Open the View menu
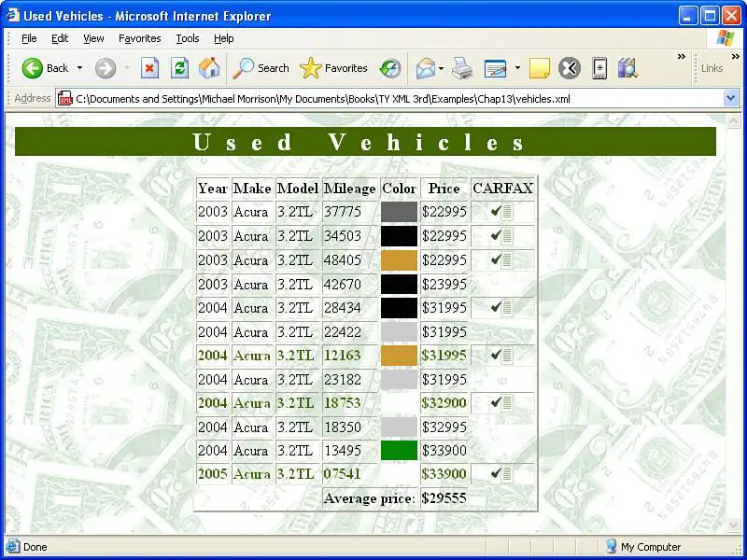Image resolution: width=747 pixels, height=560 pixels. (93, 38)
